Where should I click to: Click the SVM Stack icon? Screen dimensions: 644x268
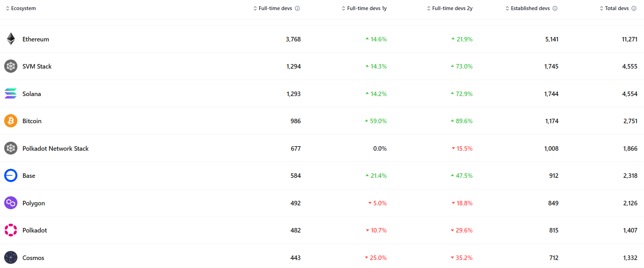(11, 66)
